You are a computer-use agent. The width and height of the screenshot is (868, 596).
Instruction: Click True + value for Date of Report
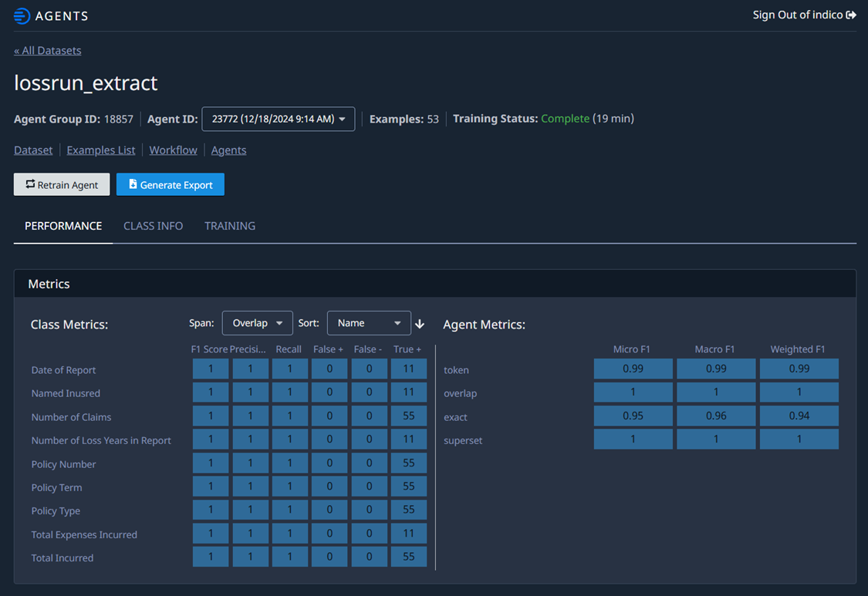pyautogui.click(x=408, y=369)
